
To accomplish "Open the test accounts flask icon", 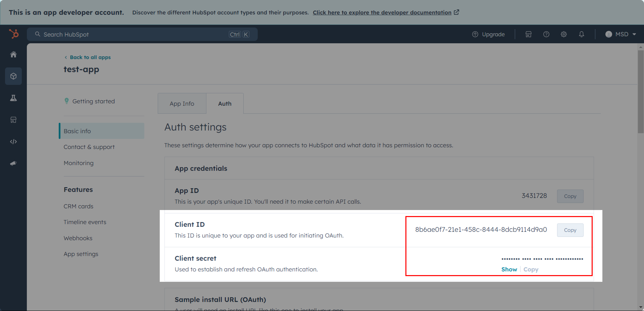I will point(13,98).
